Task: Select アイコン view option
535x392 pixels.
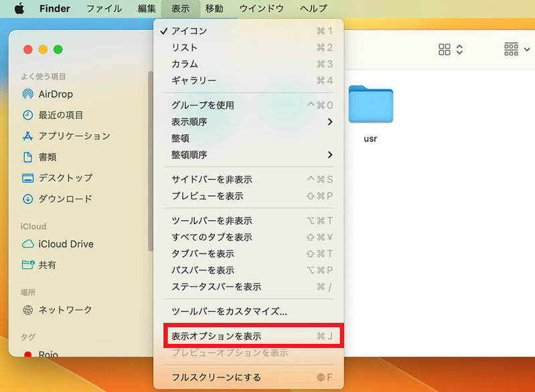Action: point(248,31)
